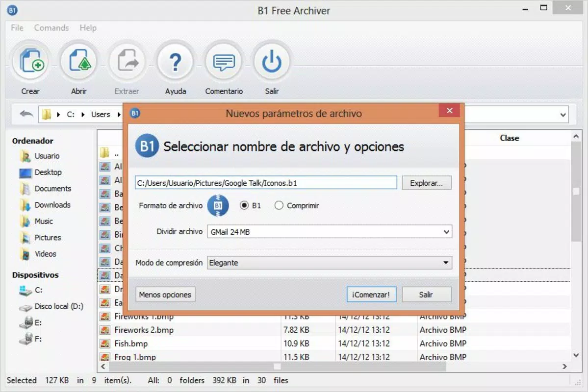Click the B1 logo in dialog title bar
This screenshot has width=588, height=392.
135,113
